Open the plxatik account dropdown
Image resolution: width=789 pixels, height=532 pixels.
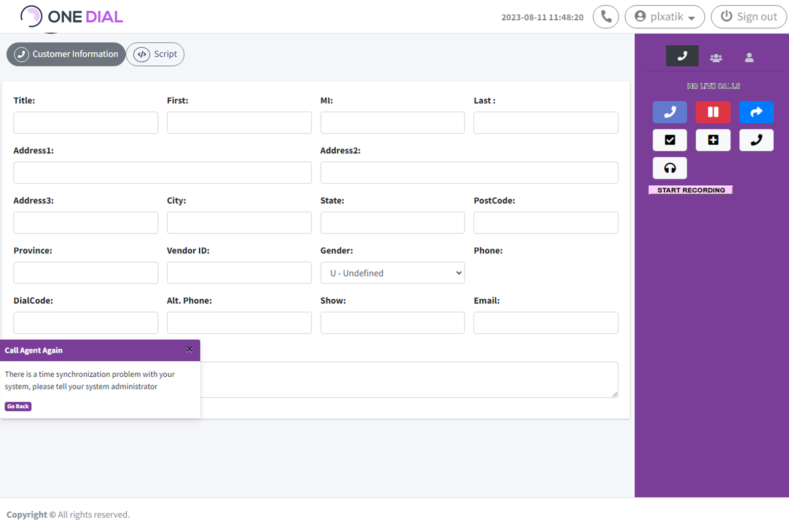[x=665, y=16]
